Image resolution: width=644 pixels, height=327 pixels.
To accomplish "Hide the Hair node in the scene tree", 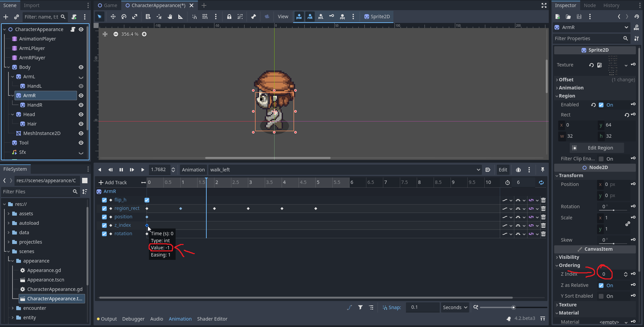I will 81,124.
